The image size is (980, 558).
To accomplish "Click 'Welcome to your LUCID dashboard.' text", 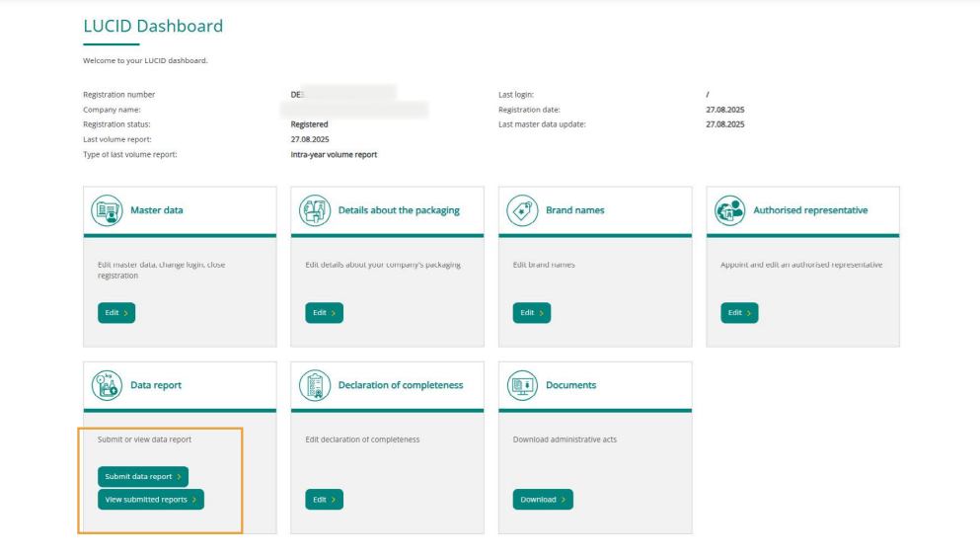I will (145, 60).
